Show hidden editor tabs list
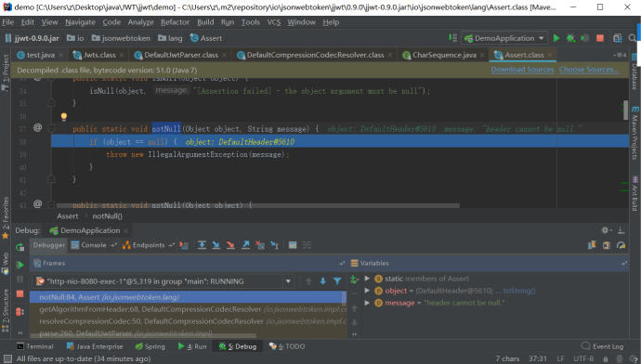This screenshot has width=641, height=364. [x=620, y=55]
